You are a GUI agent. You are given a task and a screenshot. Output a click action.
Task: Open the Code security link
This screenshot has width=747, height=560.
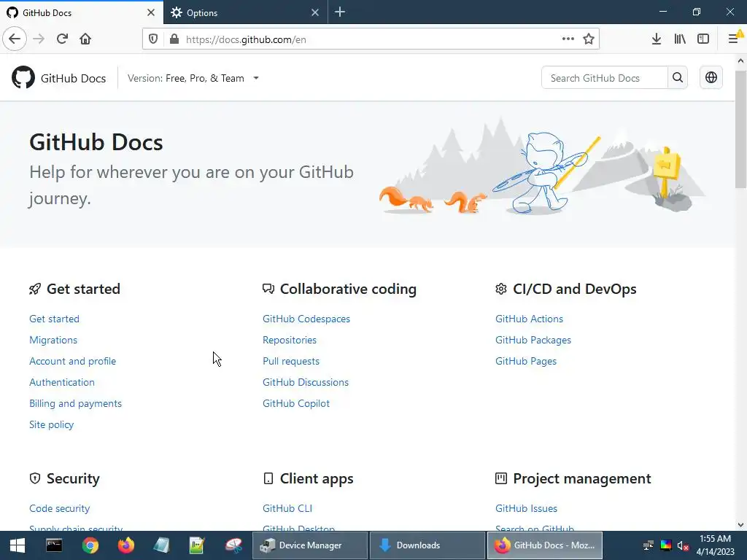pyautogui.click(x=60, y=508)
